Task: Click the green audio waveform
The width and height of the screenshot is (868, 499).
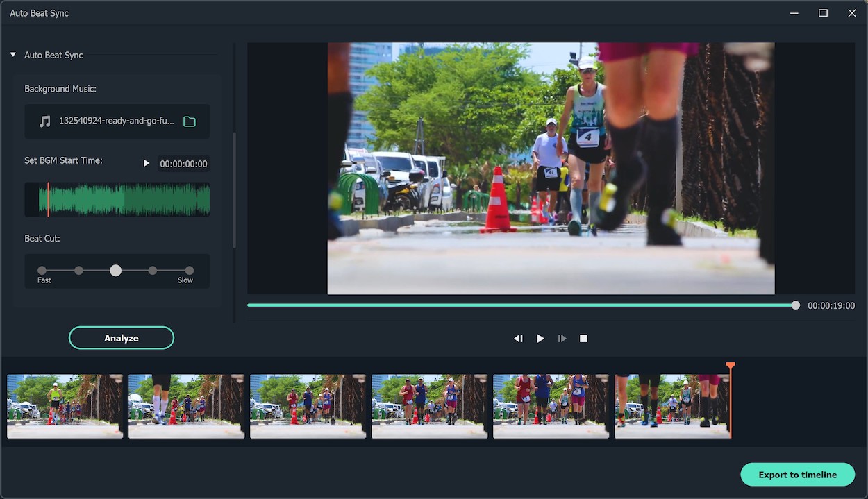Action: point(125,200)
